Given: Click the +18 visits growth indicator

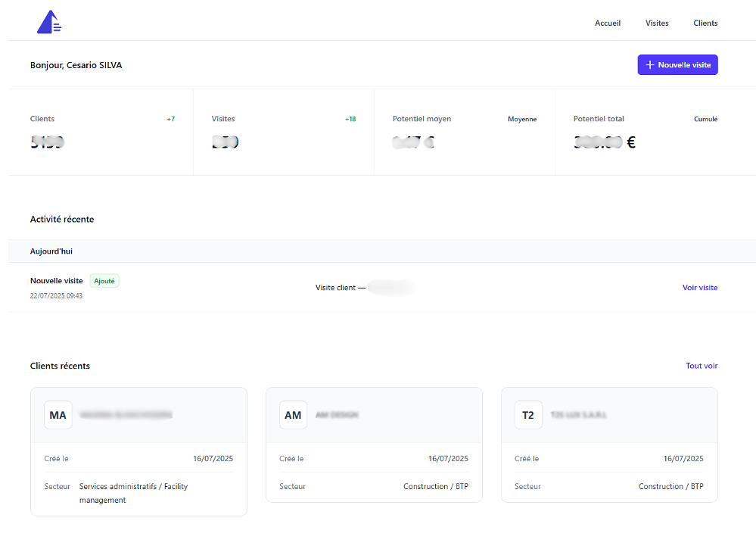Looking at the screenshot, I should click(350, 119).
